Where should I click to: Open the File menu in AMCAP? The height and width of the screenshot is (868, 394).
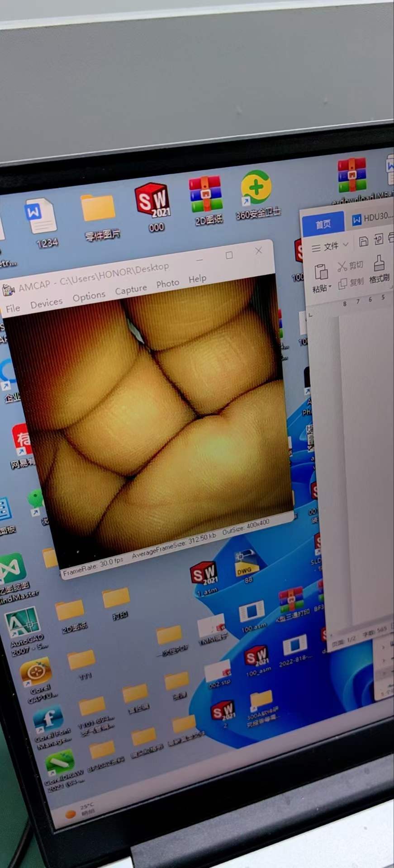13,308
